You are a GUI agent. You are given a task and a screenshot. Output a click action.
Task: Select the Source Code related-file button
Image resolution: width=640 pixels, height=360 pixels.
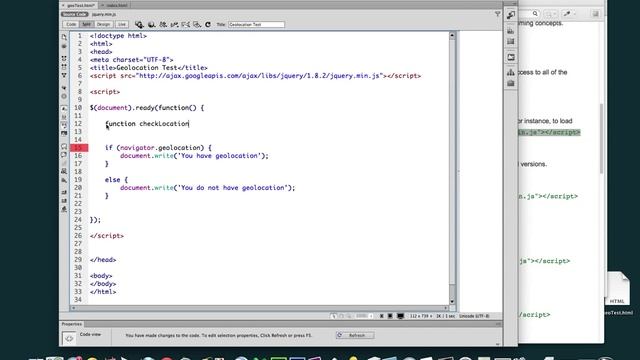click(x=75, y=14)
